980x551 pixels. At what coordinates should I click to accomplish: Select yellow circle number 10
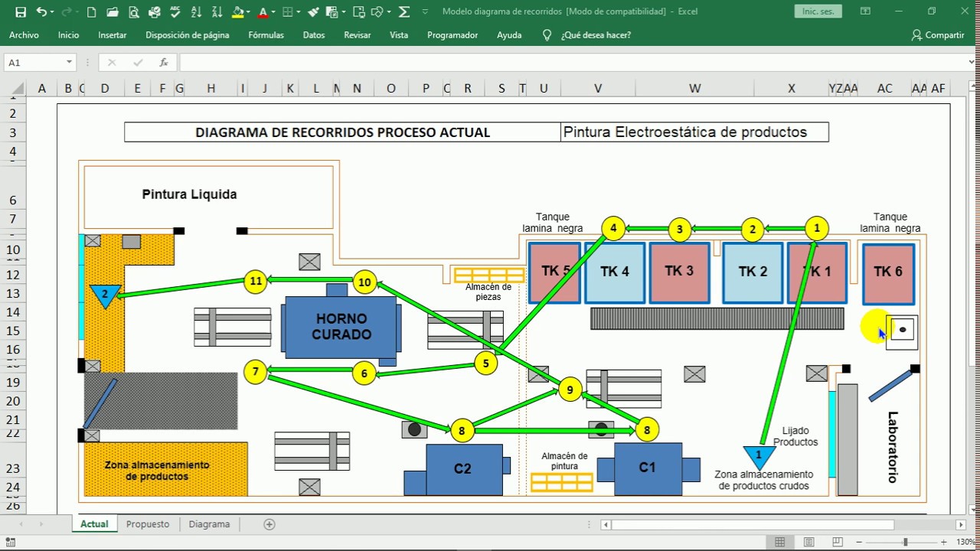[364, 282]
